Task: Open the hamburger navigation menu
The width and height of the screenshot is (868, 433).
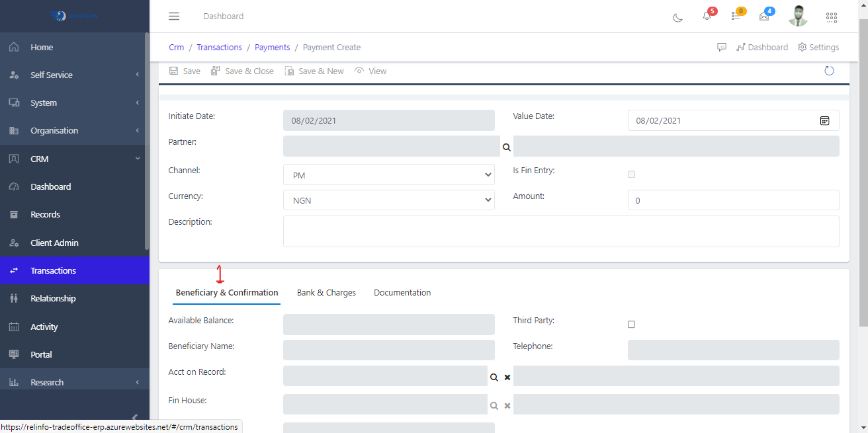Action: coord(174,16)
